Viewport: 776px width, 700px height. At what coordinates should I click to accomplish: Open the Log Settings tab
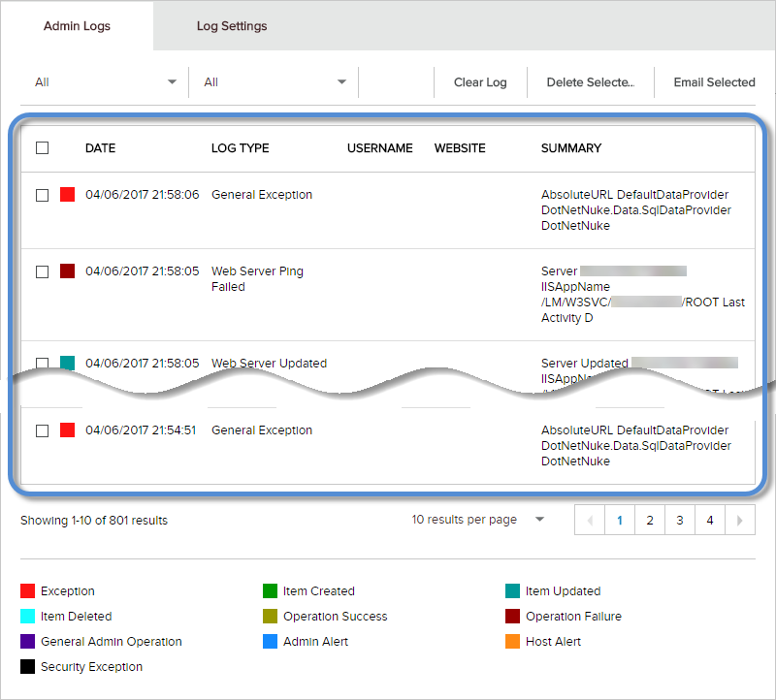232,26
